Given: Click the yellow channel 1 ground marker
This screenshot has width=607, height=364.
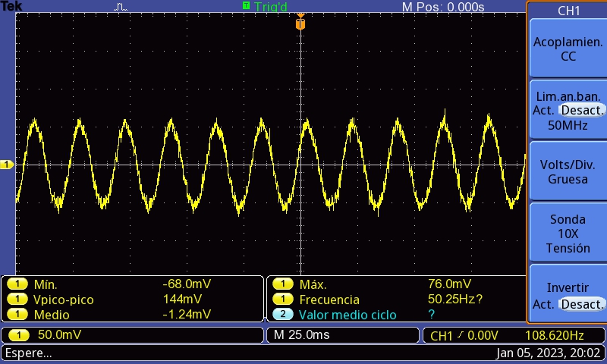Looking at the screenshot, I should pyautogui.click(x=7, y=165).
